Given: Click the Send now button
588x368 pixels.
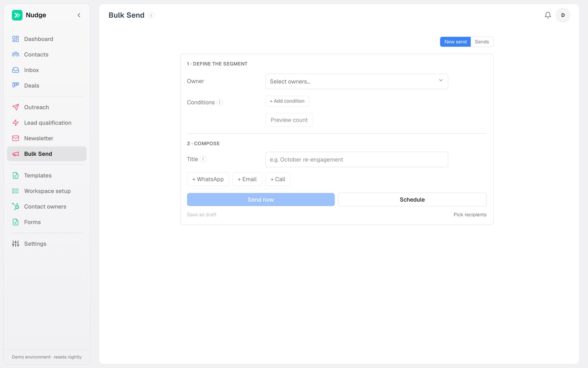Looking at the screenshot, I should point(261,199).
